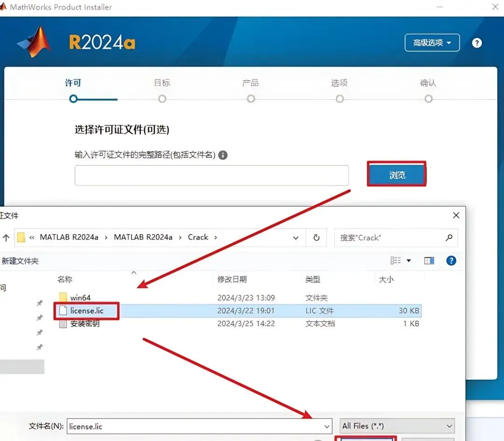Click the search magnifier icon
The height and width of the screenshot is (441, 504).
[x=449, y=238]
